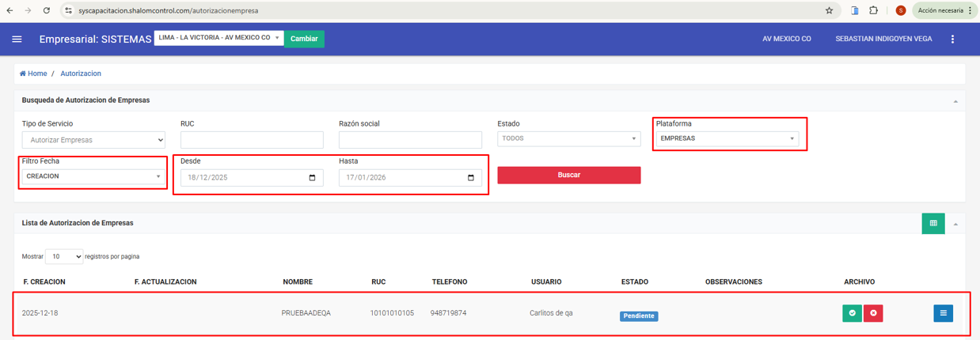Click the red Buscar button

[568, 175]
